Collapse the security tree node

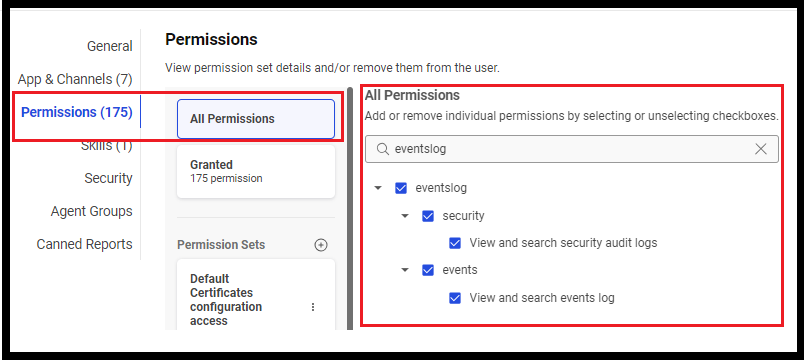click(405, 216)
